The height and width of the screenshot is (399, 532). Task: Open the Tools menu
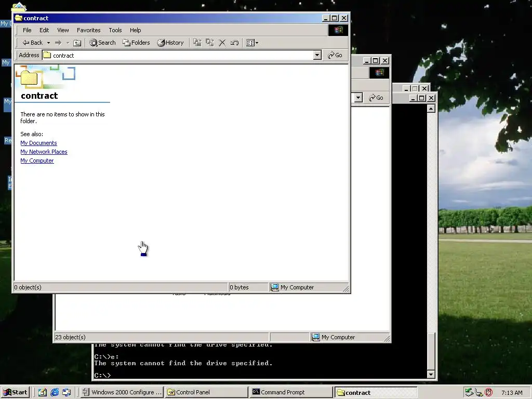tap(115, 30)
